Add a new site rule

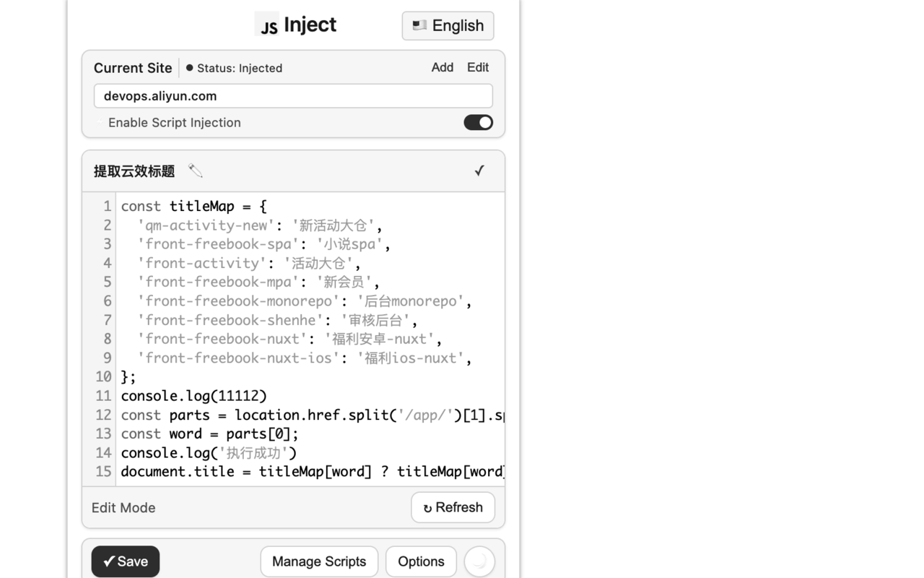442,67
